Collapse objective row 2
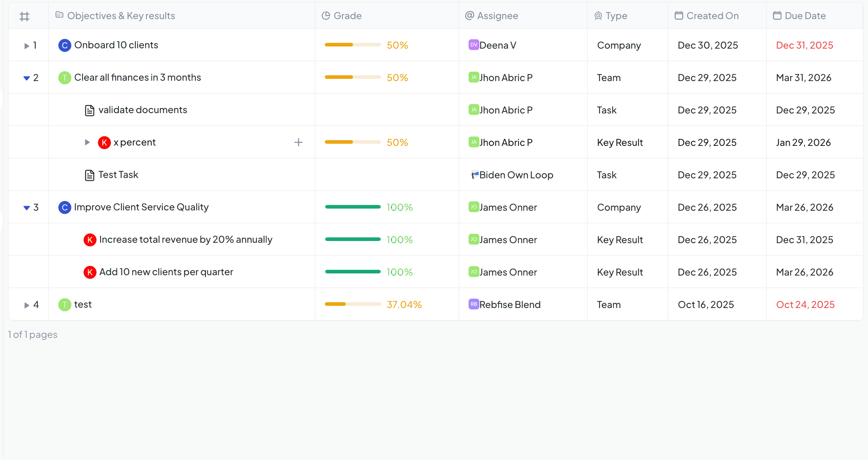Viewport: 868px width, 460px height. [x=27, y=78]
